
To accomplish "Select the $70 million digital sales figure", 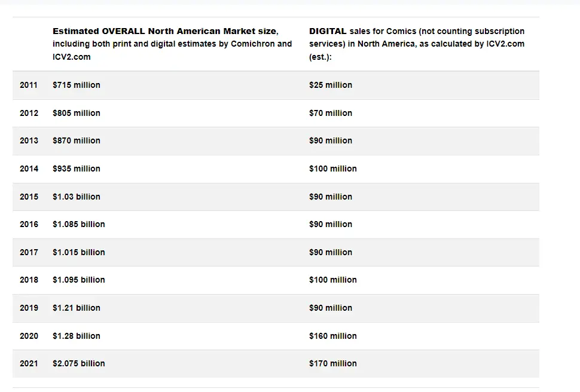I will click(331, 113).
